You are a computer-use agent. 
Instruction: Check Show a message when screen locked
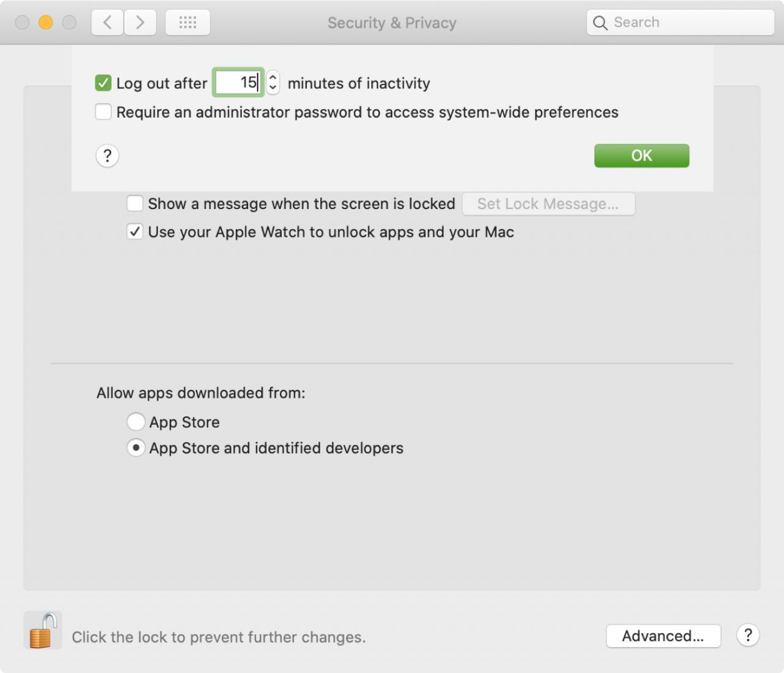pyautogui.click(x=135, y=203)
